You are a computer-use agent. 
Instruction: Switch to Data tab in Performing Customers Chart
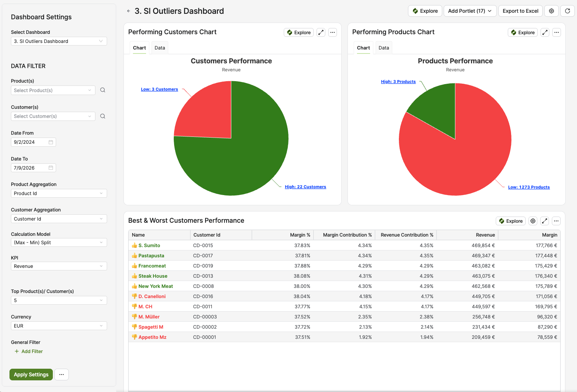pyautogui.click(x=160, y=48)
